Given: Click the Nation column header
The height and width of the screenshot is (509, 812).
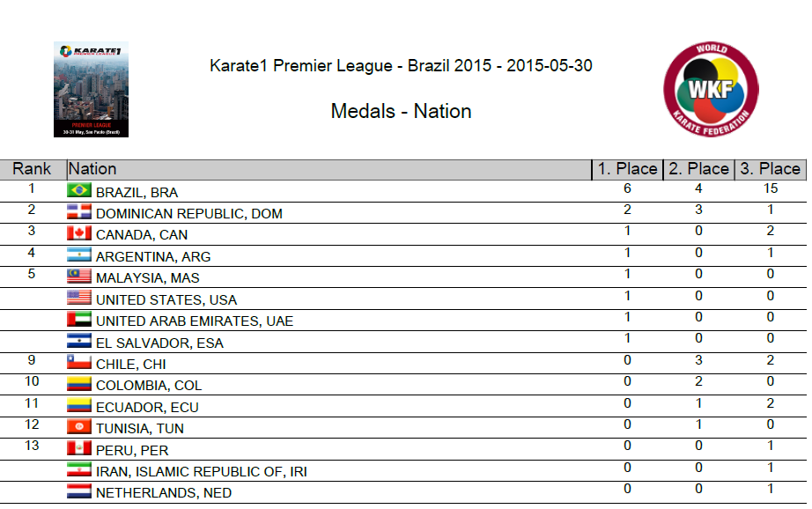Looking at the screenshot, I should (92, 169).
